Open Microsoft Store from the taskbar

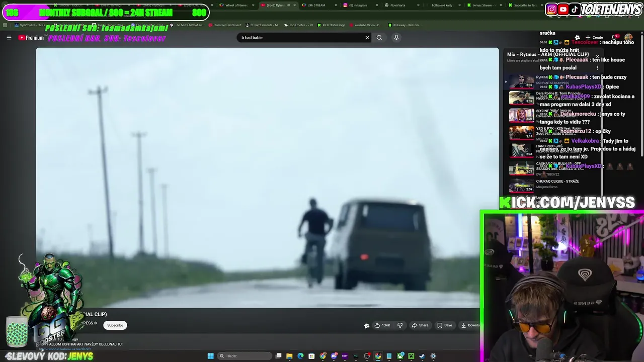[311, 356]
